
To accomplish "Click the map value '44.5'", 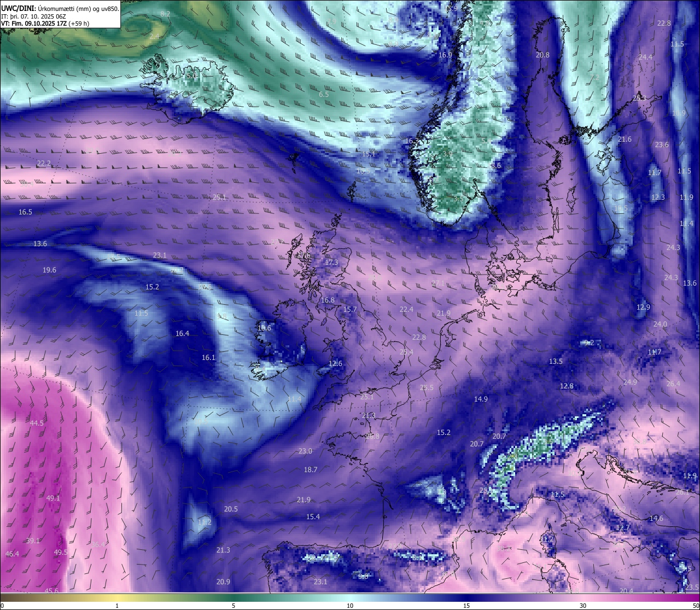I will coord(37,423).
